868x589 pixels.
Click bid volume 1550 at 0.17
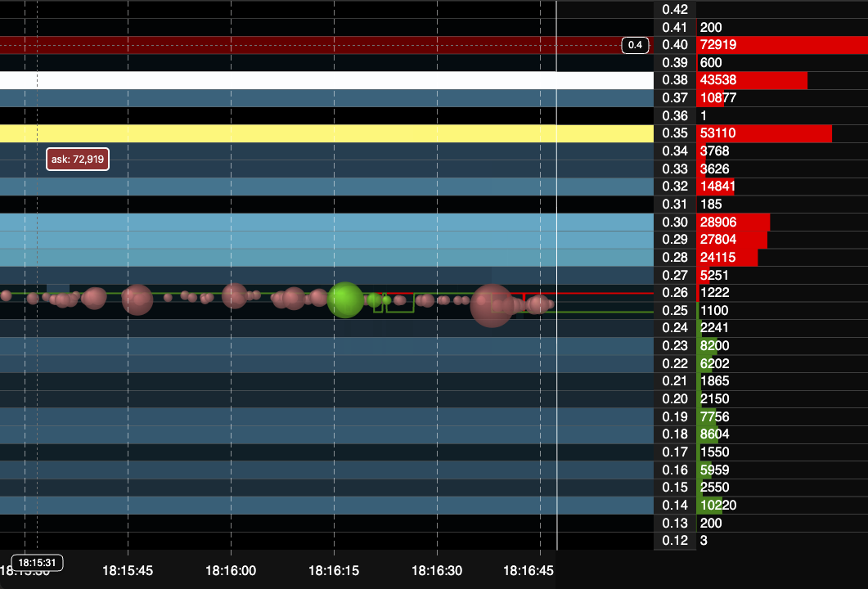pos(715,452)
